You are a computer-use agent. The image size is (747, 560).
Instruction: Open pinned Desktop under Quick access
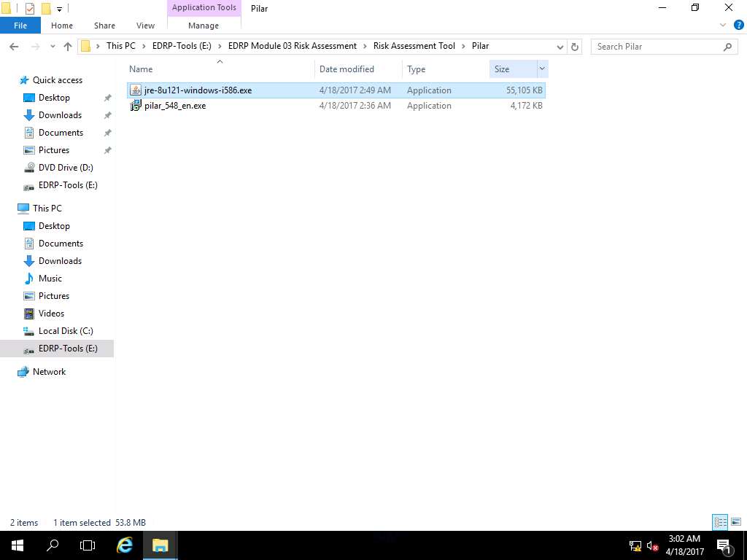(54, 98)
